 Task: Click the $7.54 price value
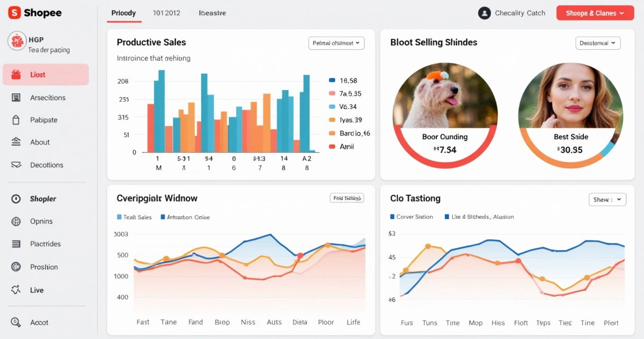(445, 150)
